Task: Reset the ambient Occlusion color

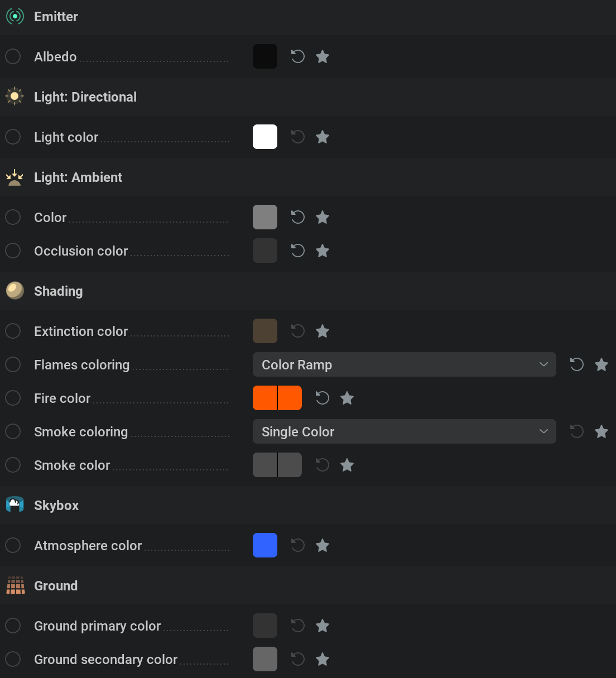Action: (298, 251)
